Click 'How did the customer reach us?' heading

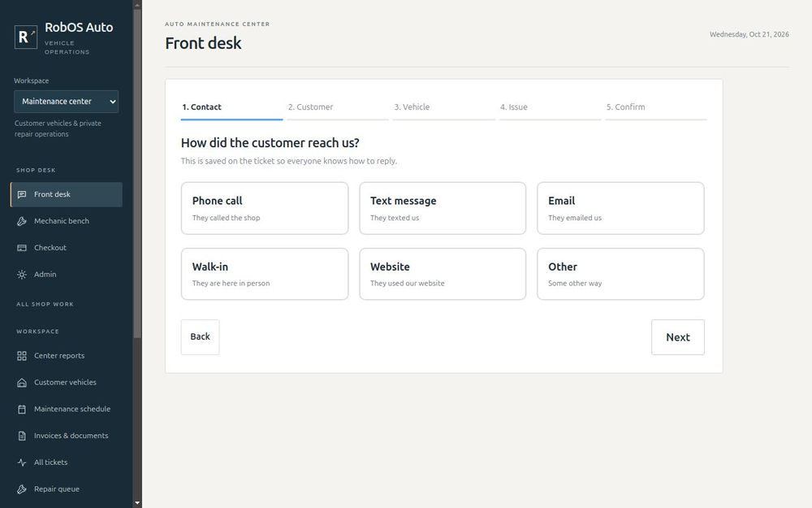270,143
